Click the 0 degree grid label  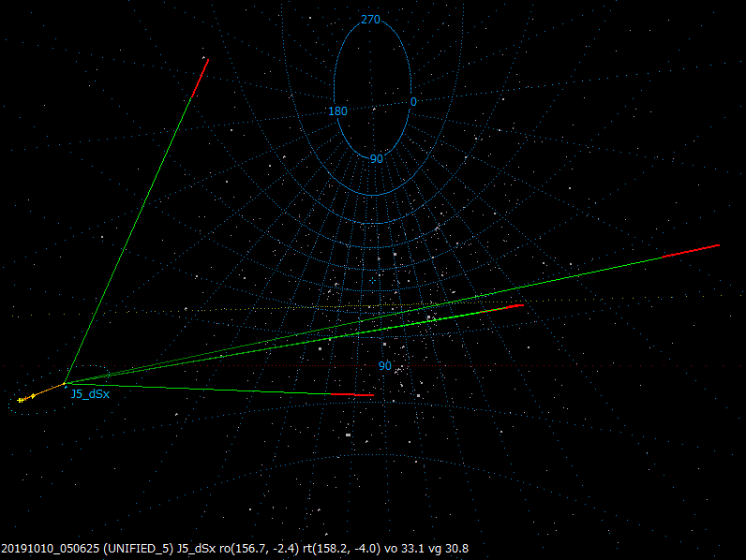coord(413,102)
